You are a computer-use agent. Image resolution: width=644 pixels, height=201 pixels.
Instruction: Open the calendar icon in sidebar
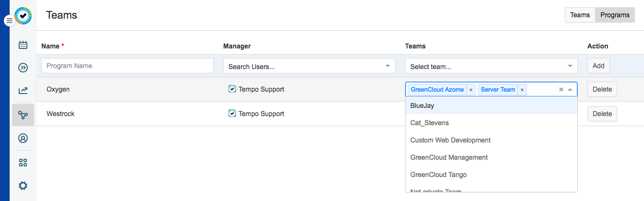(x=23, y=45)
